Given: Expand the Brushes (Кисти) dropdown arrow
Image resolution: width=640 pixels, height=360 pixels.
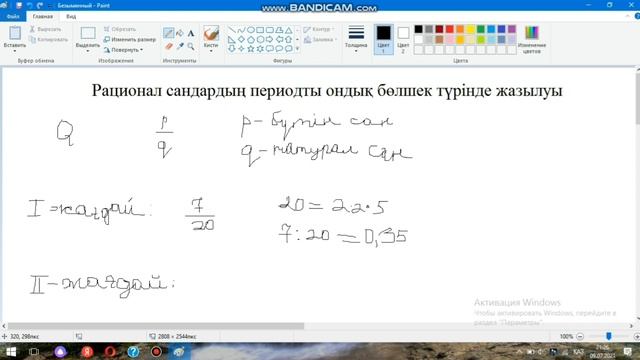Looking at the screenshot, I should click(211, 51).
